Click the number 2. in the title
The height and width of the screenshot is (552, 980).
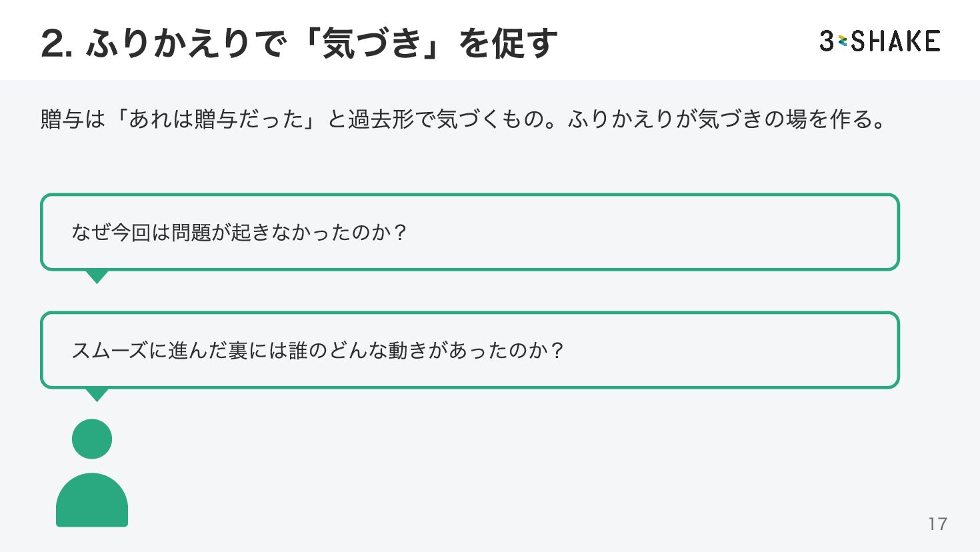[x=57, y=45]
